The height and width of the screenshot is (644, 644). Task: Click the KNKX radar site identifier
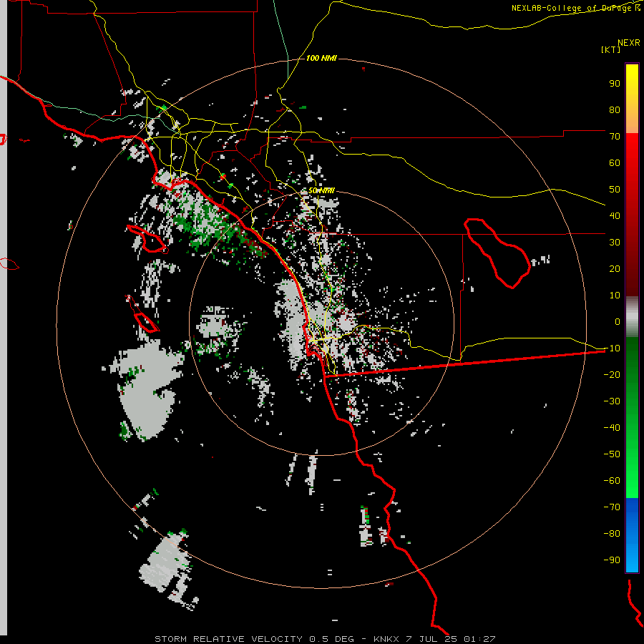(386, 639)
